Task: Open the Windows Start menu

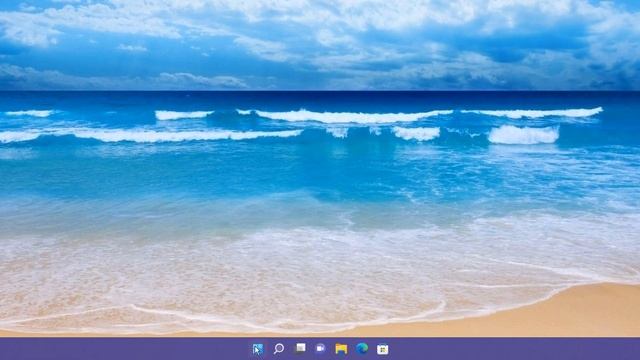Action: click(258, 349)
